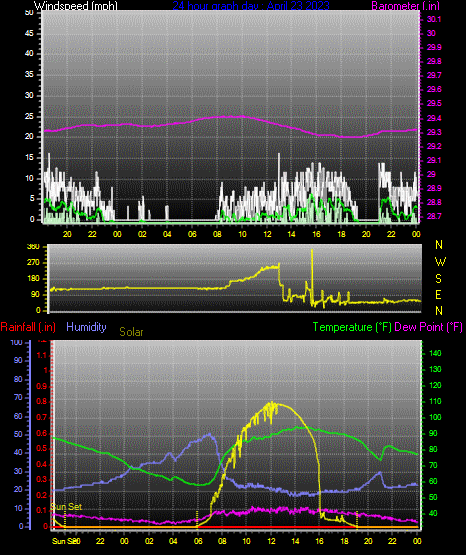Click the "12" hour label under the bottom chart
466x555 pixels.
click(x=271, y=541)
